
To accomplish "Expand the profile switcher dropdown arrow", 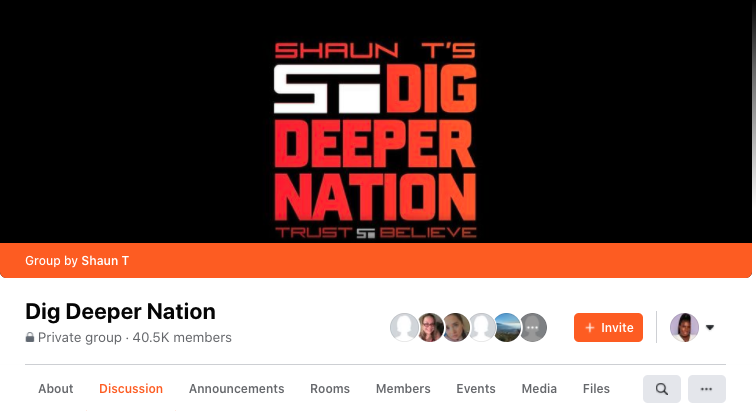I will click(710, 328).
